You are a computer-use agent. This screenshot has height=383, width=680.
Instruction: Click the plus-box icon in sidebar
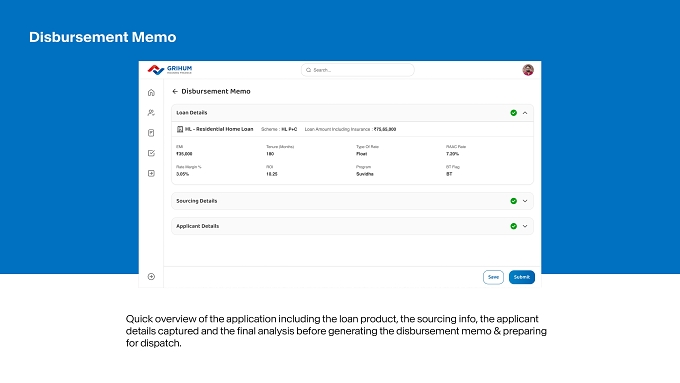[x=151, y=173]
